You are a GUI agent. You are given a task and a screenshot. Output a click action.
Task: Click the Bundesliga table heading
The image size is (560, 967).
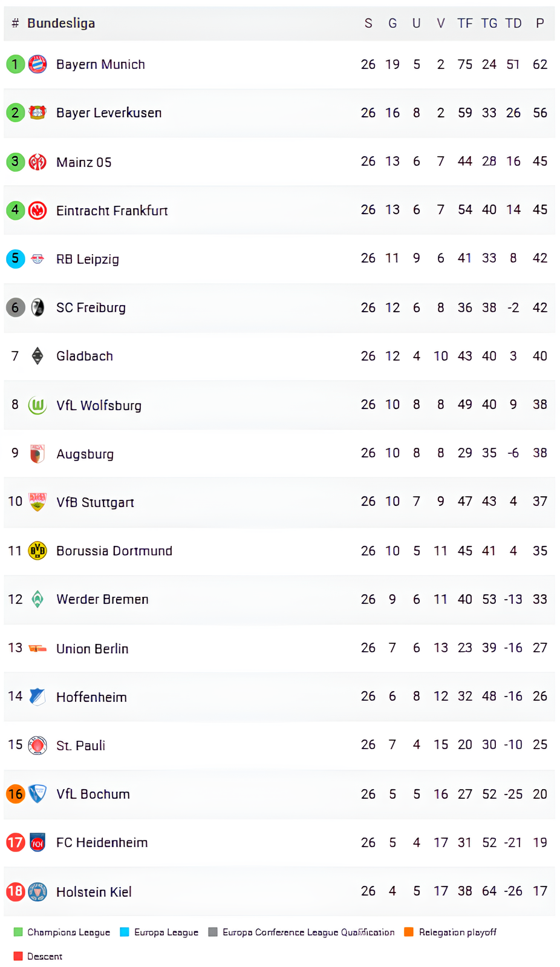tap(61, 24)
